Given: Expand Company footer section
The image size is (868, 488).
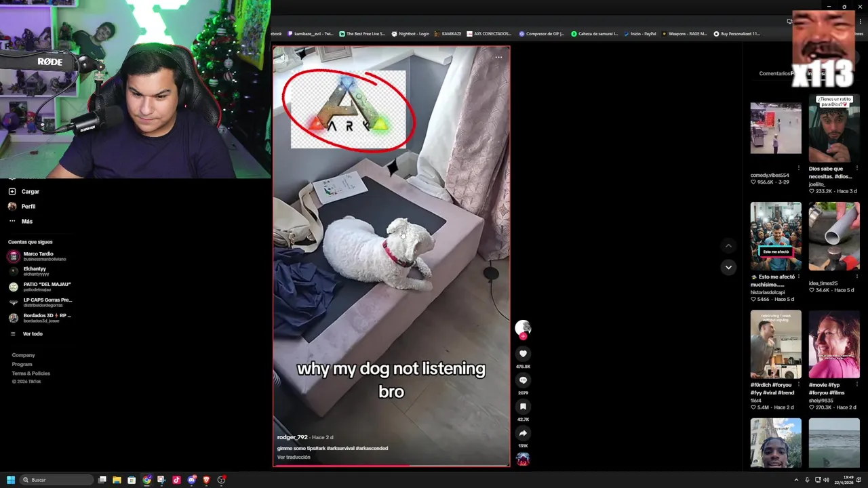Looking at the screenshot, I should (x=23, y=355).
